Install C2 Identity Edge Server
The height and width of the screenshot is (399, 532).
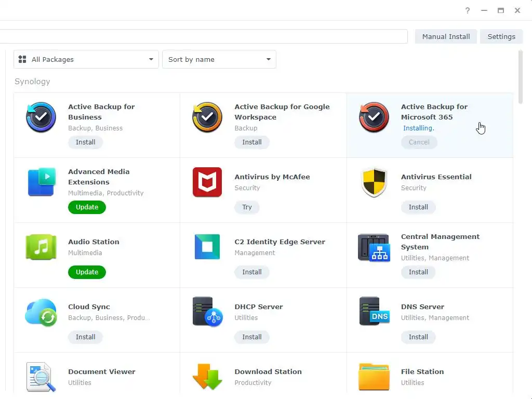pos(252,272)
